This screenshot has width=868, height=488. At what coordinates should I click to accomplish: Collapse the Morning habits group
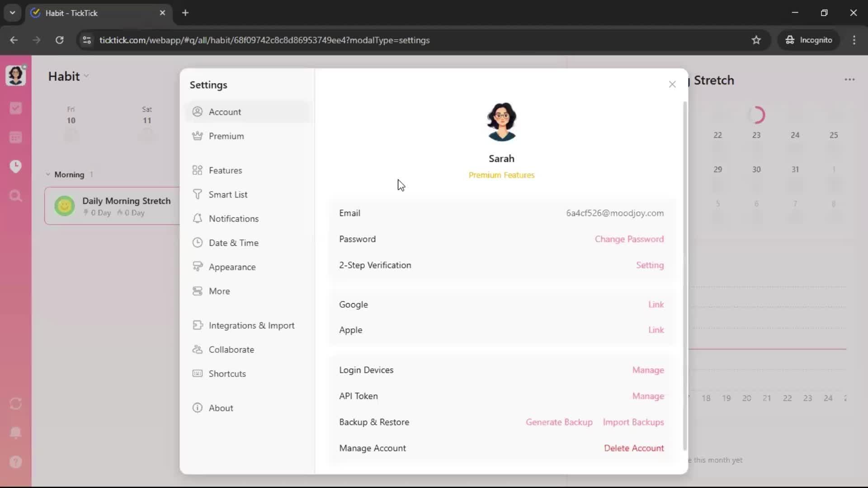[48, 174]
